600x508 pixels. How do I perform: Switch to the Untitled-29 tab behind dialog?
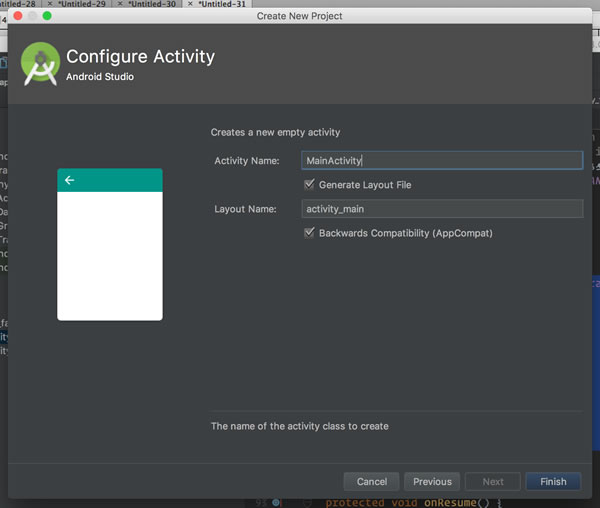82,4
